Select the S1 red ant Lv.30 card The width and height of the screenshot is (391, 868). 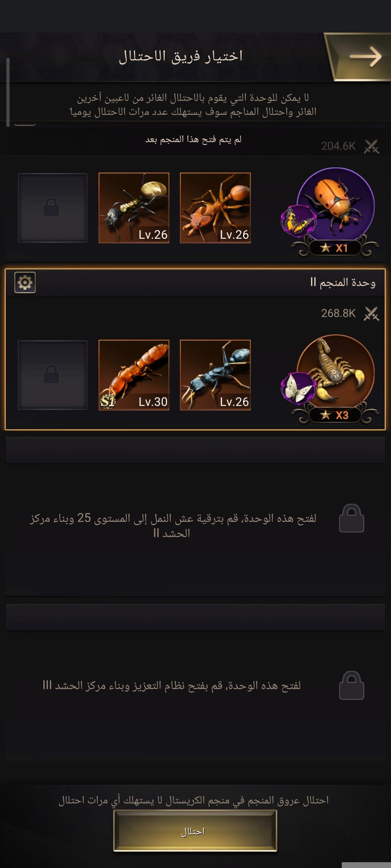[x=134, y=375]
